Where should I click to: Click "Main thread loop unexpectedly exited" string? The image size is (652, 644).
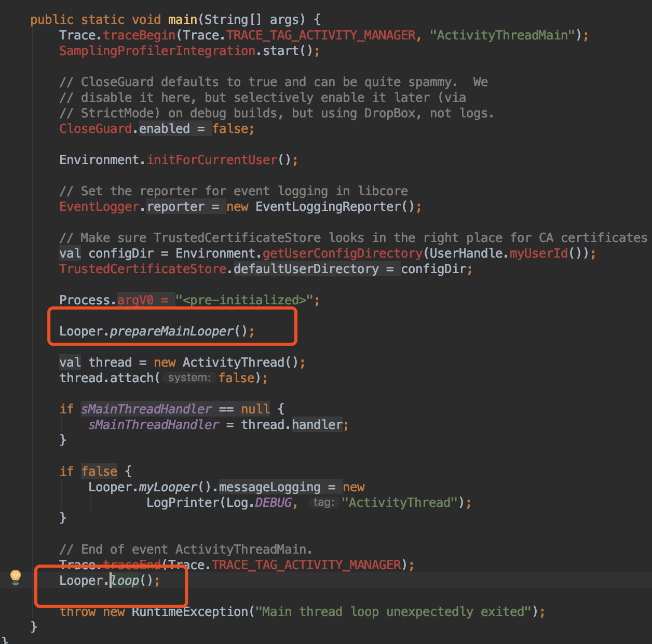393,612
